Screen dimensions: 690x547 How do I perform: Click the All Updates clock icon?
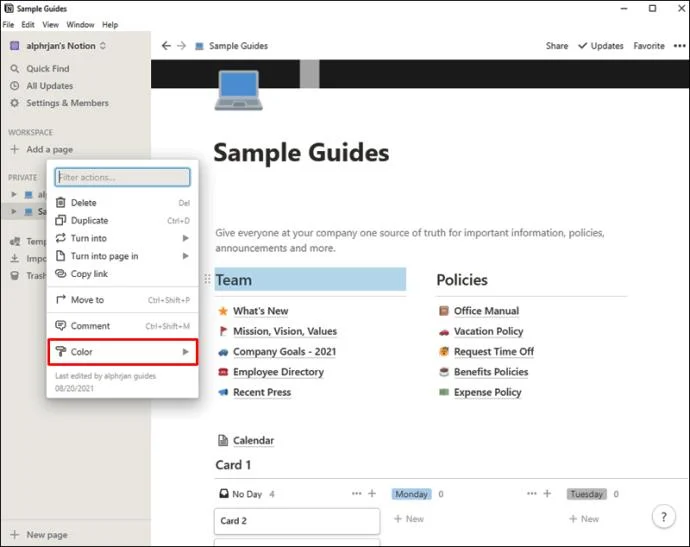click(x=15, y=86)
